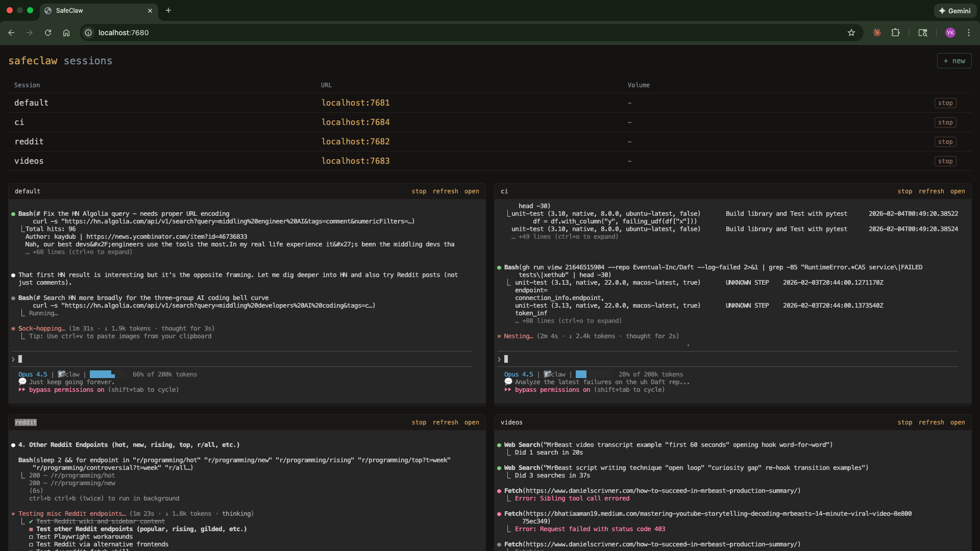Stop the default session in the table
Image resolution: width=980 pixels, height=551 pixels.
(x=945, y=103)
